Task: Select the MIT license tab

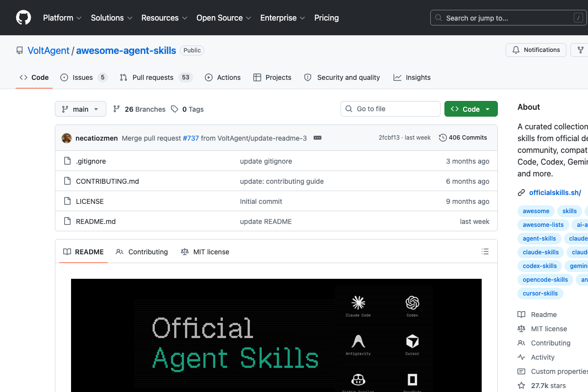Action: coord(205,252)
